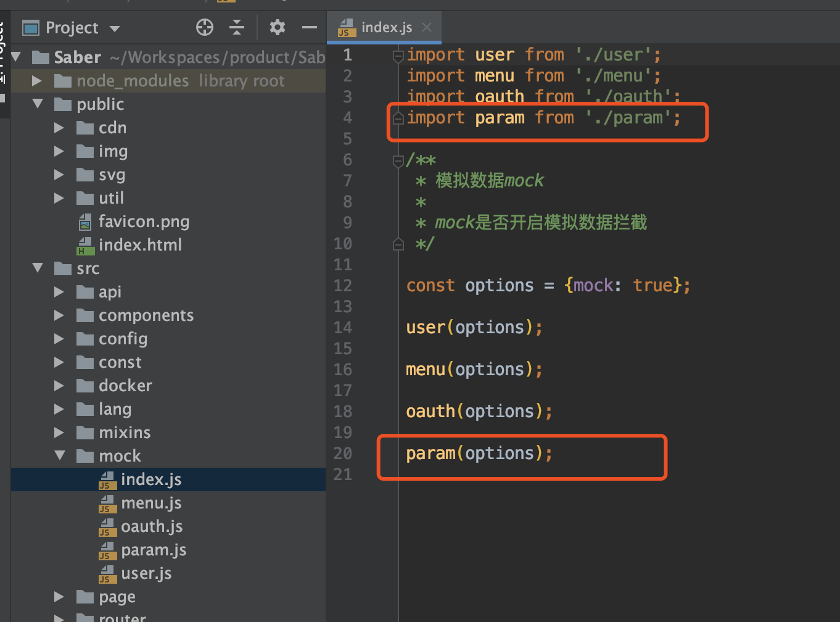This screenshot has width=840, height=622.
Task: Fold the comment block at line 6
Action: (398, 161)
